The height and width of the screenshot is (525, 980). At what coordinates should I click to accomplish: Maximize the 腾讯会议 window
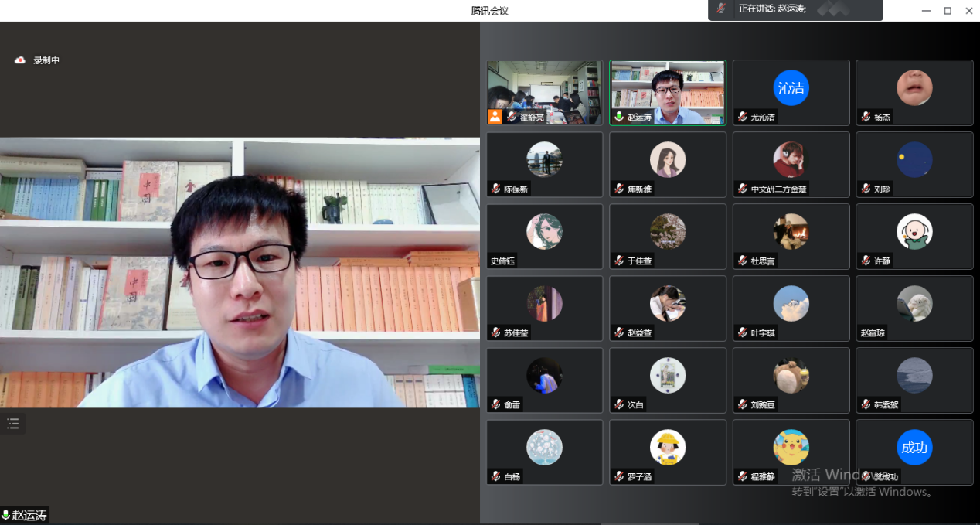pyautogui.click(x=948, y=11)
